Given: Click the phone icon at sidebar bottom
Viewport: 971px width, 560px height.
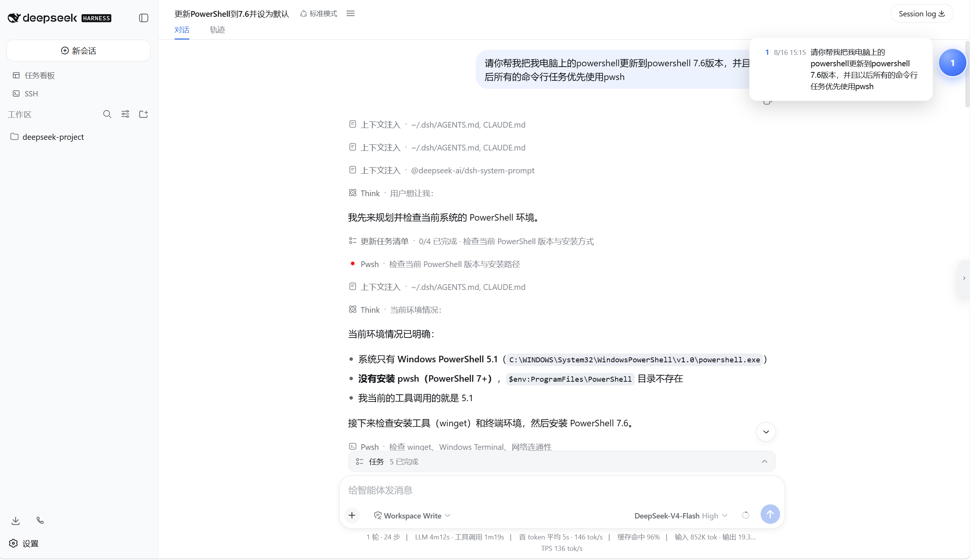Looking at the screenshot, I should [40, 521].
